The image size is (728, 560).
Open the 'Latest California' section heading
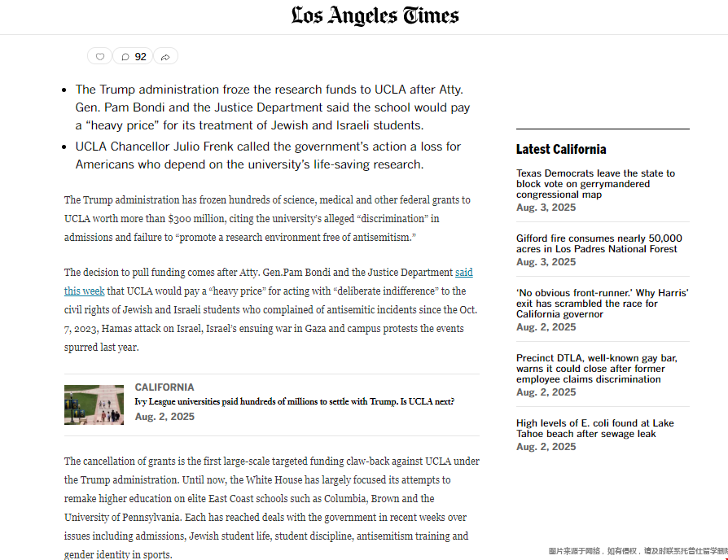[x=561, y=149]
